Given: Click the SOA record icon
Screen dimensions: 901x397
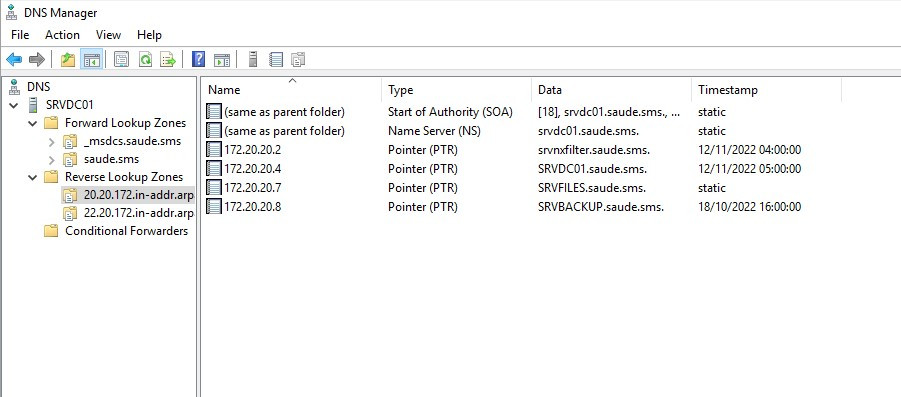Looking at the screenshot, I should click(214, 111).
